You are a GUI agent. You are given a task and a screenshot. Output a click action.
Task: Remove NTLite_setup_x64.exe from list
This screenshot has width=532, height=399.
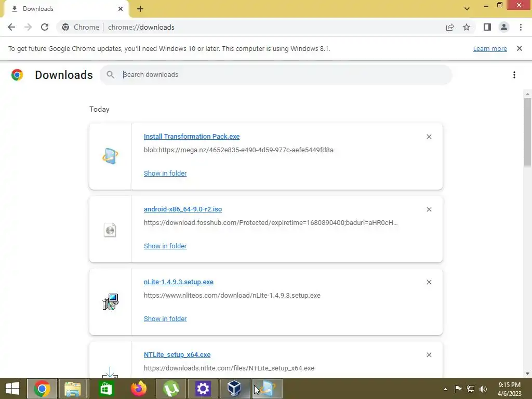(x=429, y=355)
